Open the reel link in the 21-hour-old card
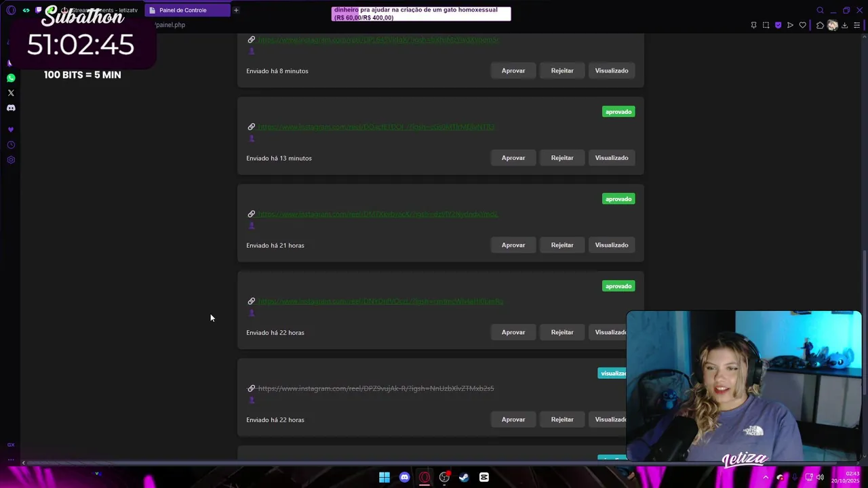 (x=378, y=214)
